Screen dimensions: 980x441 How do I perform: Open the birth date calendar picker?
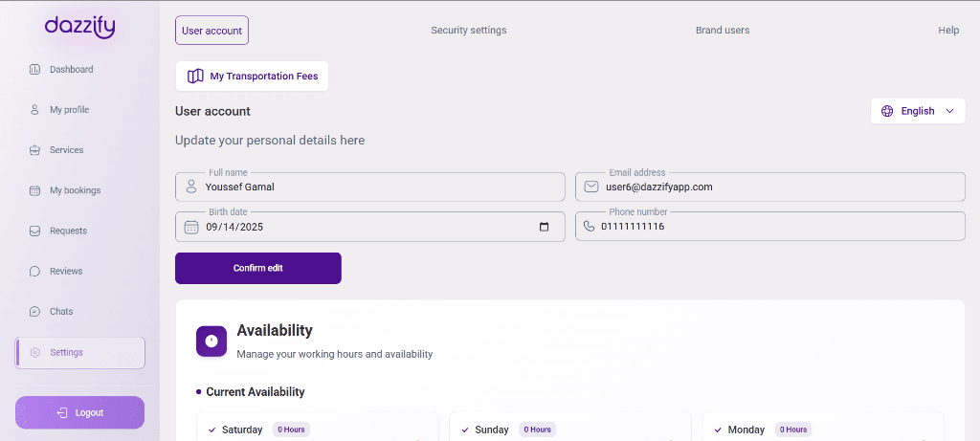(x=544, y=227)
